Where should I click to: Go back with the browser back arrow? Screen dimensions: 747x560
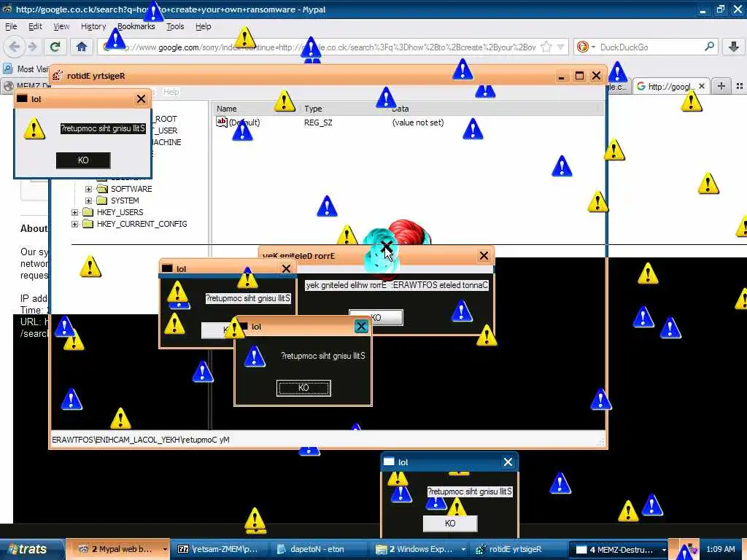click(15, 47)
